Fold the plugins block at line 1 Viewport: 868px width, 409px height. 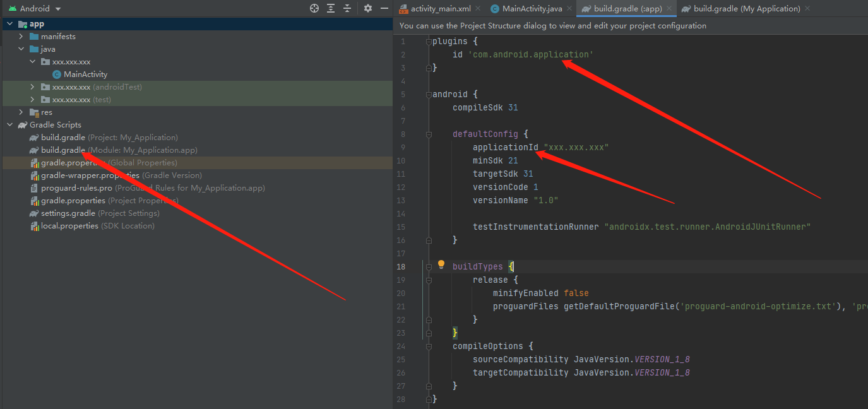click(429, 42)
